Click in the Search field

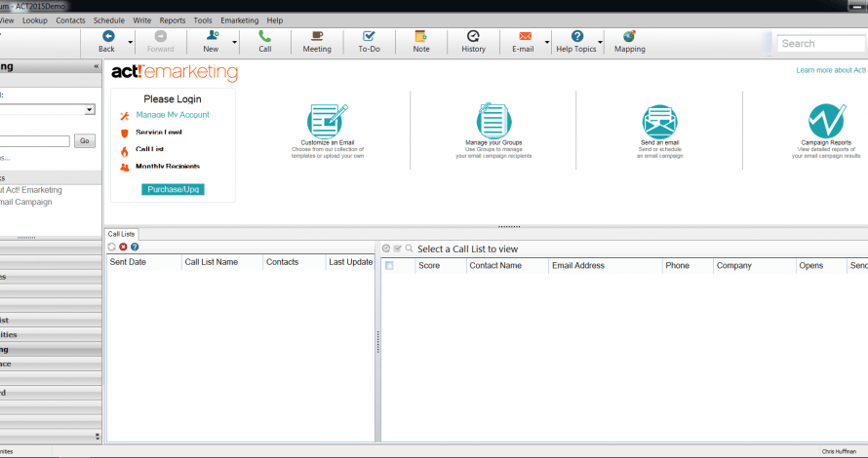point(821,43)
